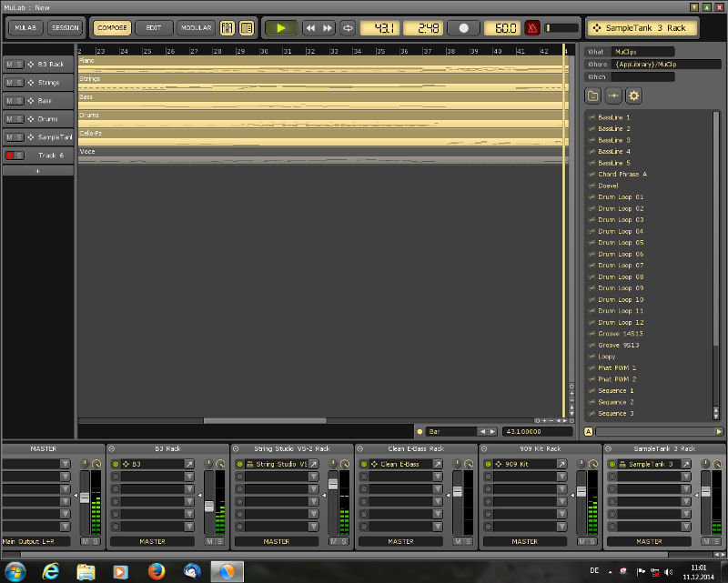This screenshot has height=583, width=728.
Task: Open Windows Explorer from the taskbar
Action: pyautogui.click(x=86, y=571)
